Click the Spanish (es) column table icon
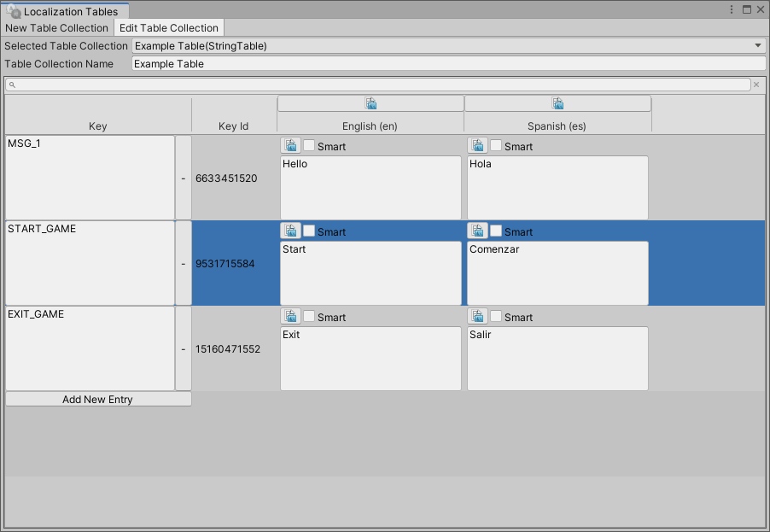Image resolution: width=770 pixels, height=532 pixels. 557,103
